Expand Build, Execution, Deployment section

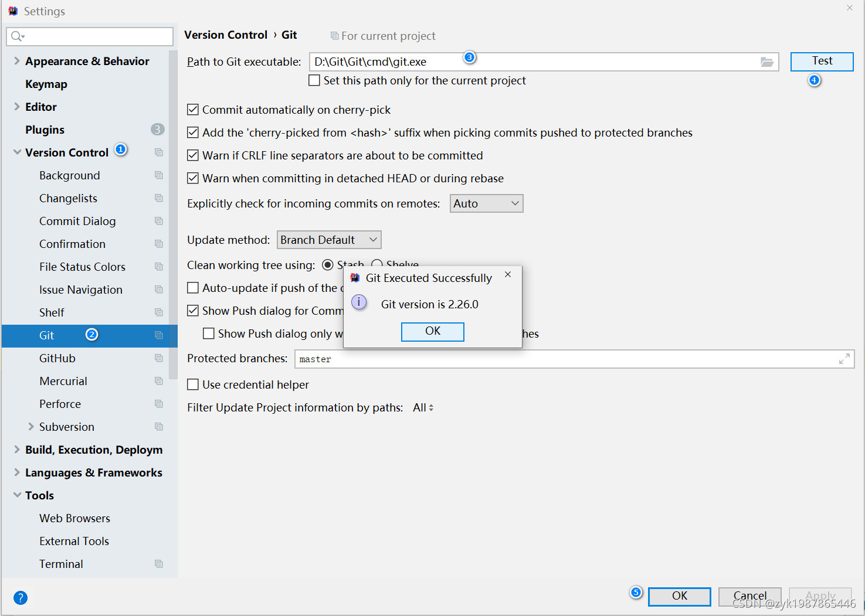17,450
